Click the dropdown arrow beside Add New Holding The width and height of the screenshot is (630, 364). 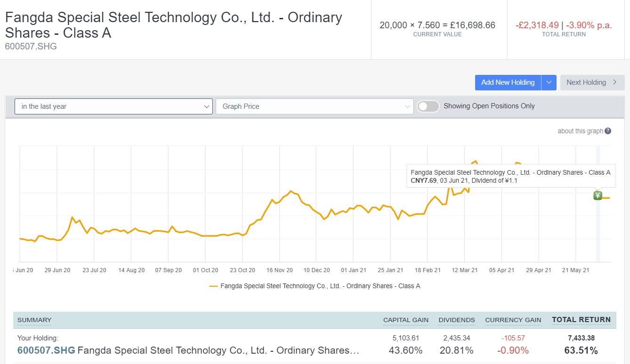(x=549, y=82)
